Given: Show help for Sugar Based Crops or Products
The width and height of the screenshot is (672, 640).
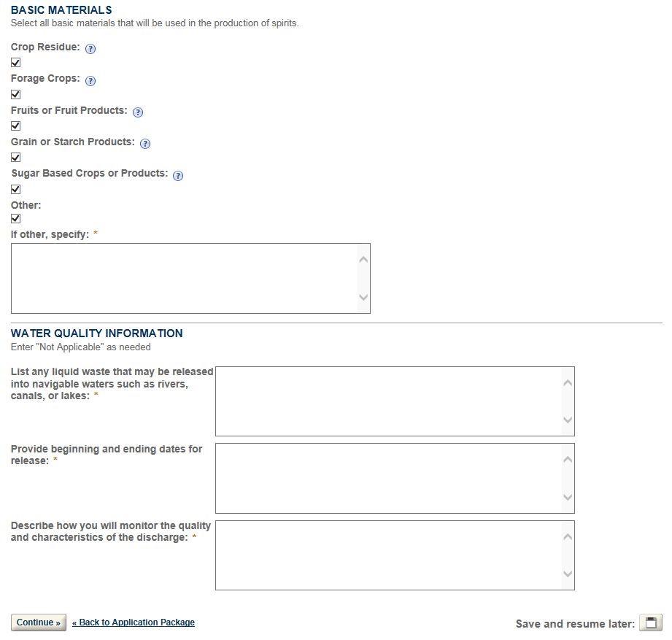Looking at the screenshot, I should [178, 175].
